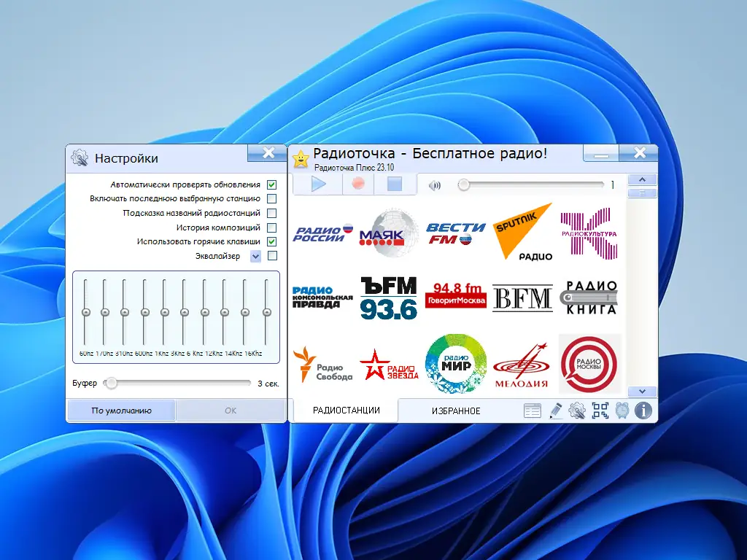Screen dimensions: 747x560
Task: Enable Подсказка названий радиостанций checkbox
Action: pyautogui.click(x=271, y=213)
